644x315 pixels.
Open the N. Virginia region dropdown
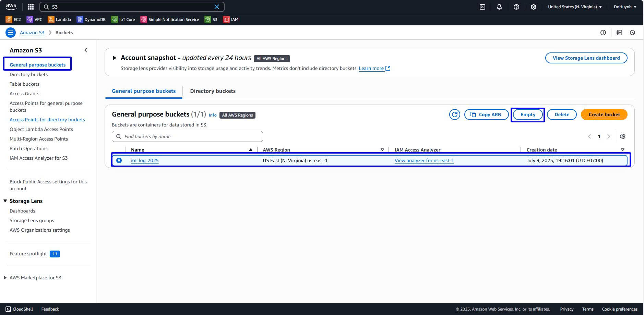tap(575, 7)
